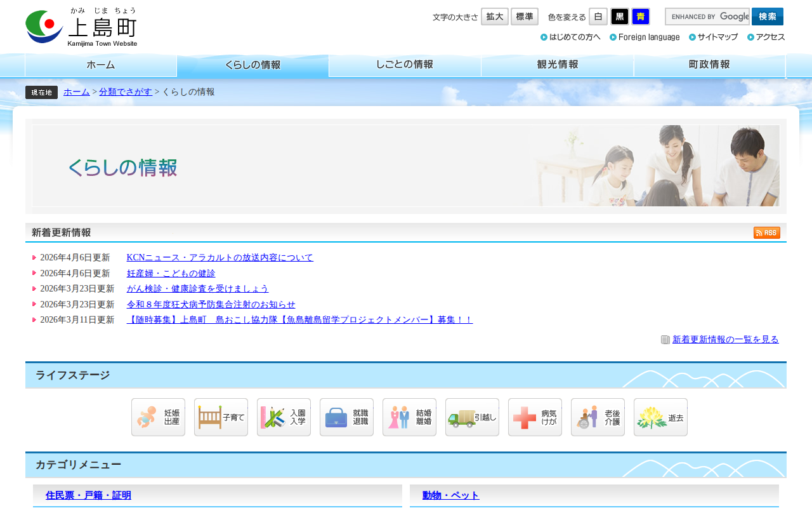Screen dimensions: 812x508
Task: Open the アクセス link
Action: tap(766, 37)
